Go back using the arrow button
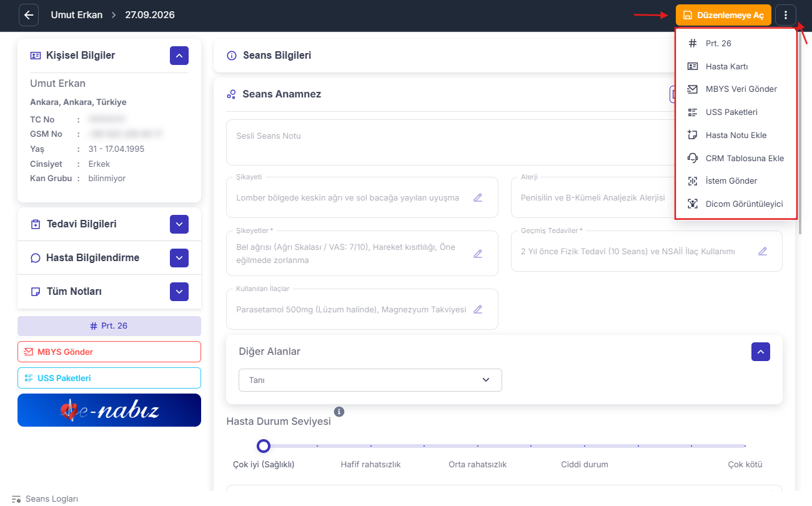Viewport: 812px width, 506px height. (x=29, y=15)
